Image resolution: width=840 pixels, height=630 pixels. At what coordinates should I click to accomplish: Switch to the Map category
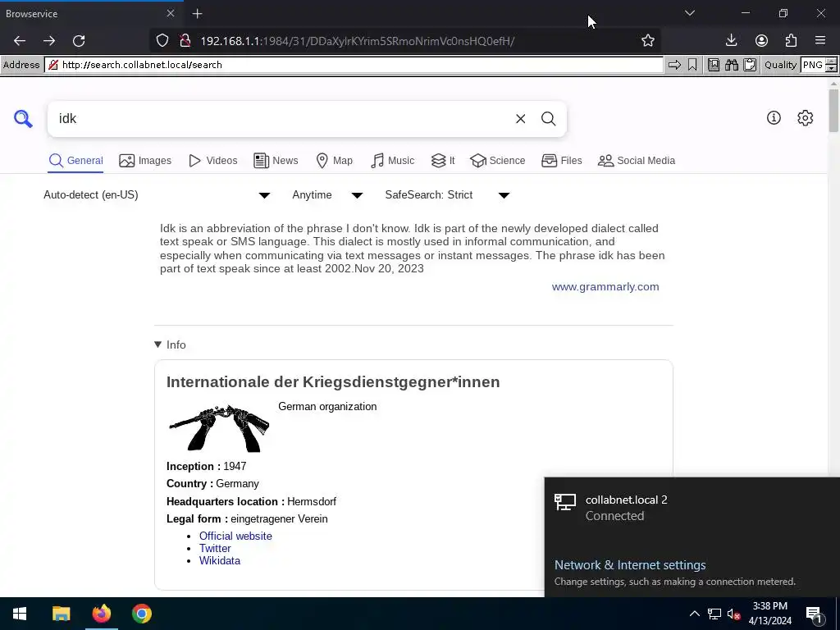pyautogui.click(x=335, y=161)
